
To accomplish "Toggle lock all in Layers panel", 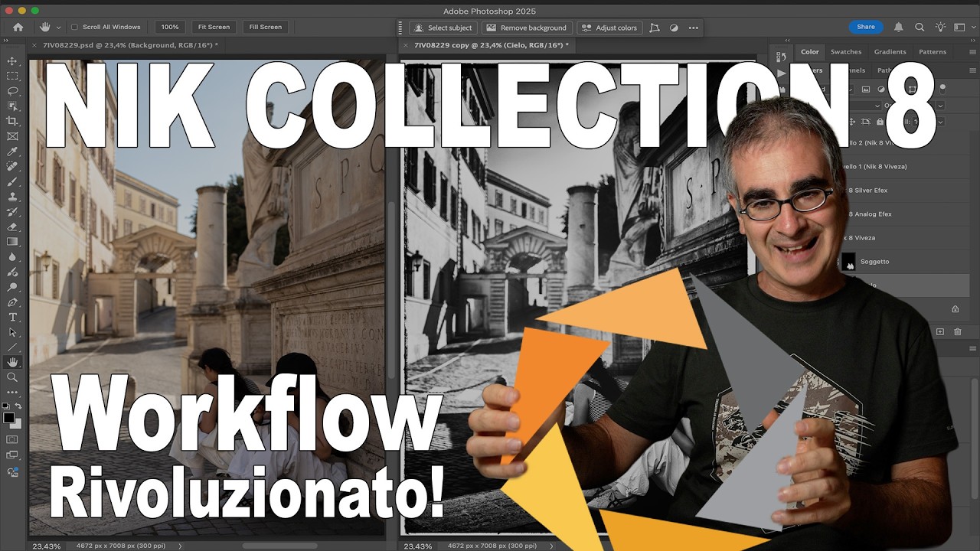I will (881, 122).
